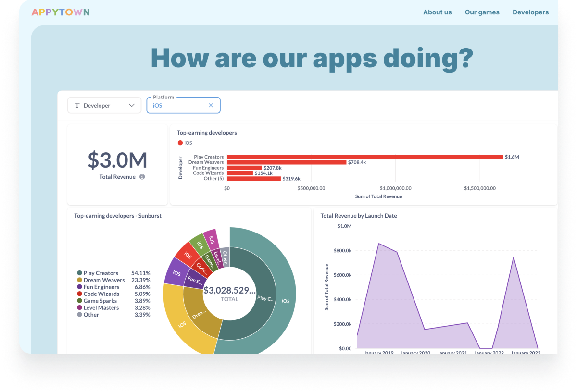Open the Developers nav link
The image size is (577, 392).
(530, 12)
